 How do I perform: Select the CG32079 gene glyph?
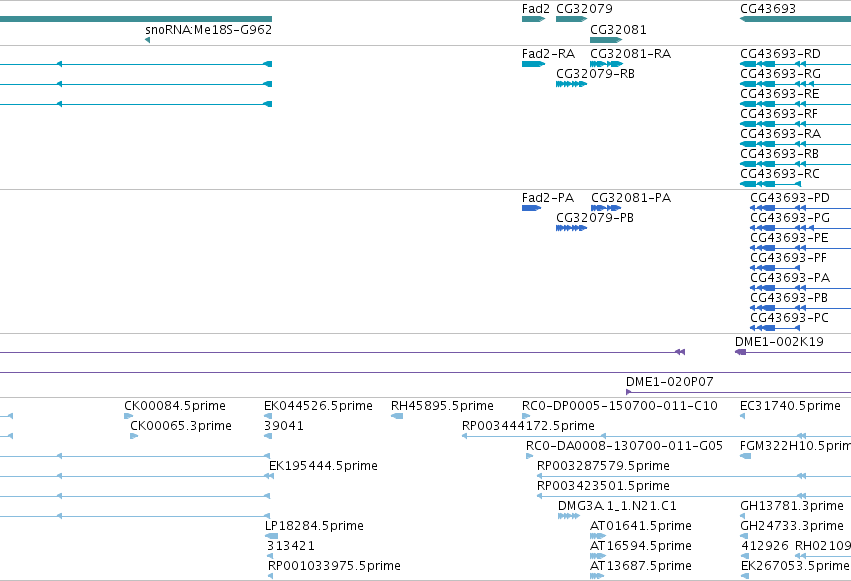571,19
